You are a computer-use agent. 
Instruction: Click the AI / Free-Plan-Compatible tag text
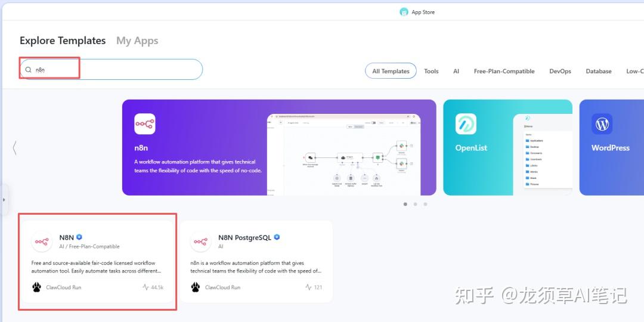[x=89, y=246]
